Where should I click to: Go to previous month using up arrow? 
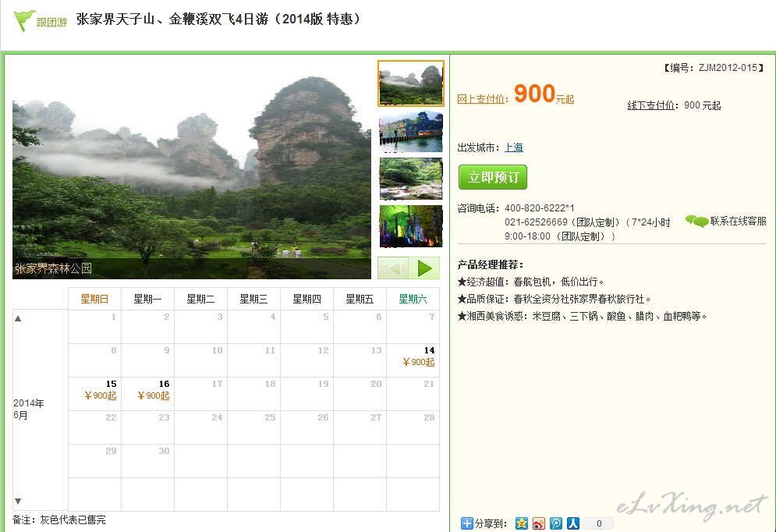tap(18, 318)
